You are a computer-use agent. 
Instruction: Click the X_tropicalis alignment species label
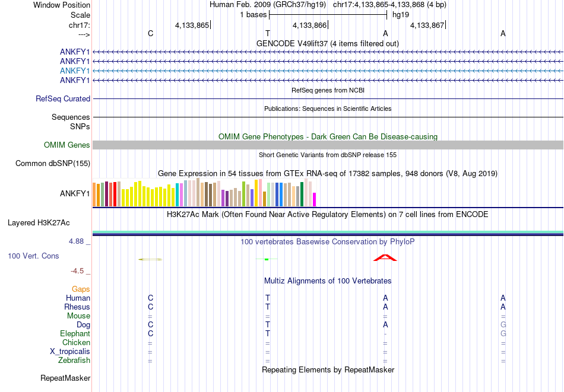coord(70,352)
